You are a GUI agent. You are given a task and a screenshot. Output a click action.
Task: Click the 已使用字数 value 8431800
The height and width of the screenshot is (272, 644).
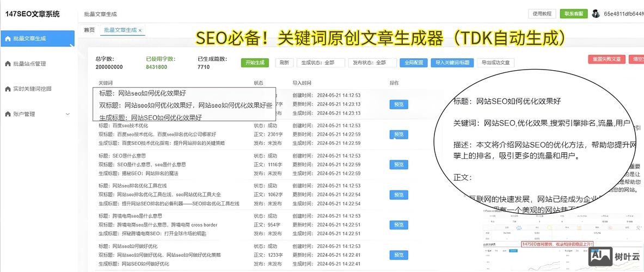pos(157,67)
